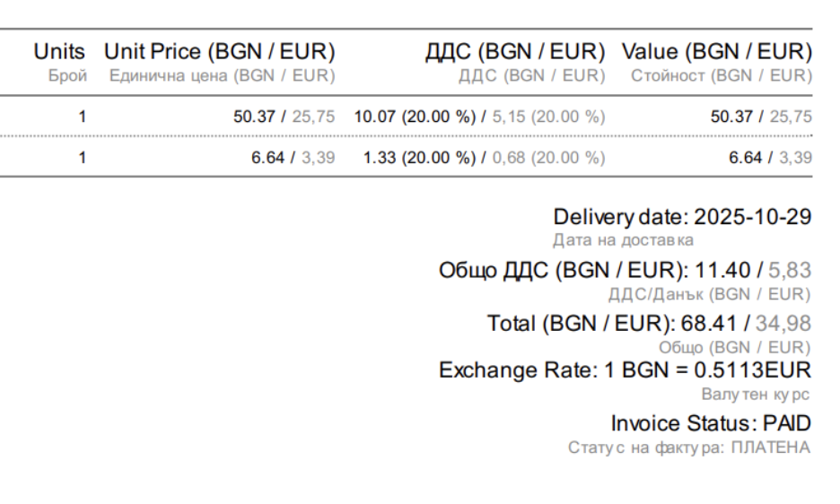Click the Invoice Status: PAID text
Image resolution: width=840 pixels, height=504 pixels.
pyautogui.click(x=711, y=422)
